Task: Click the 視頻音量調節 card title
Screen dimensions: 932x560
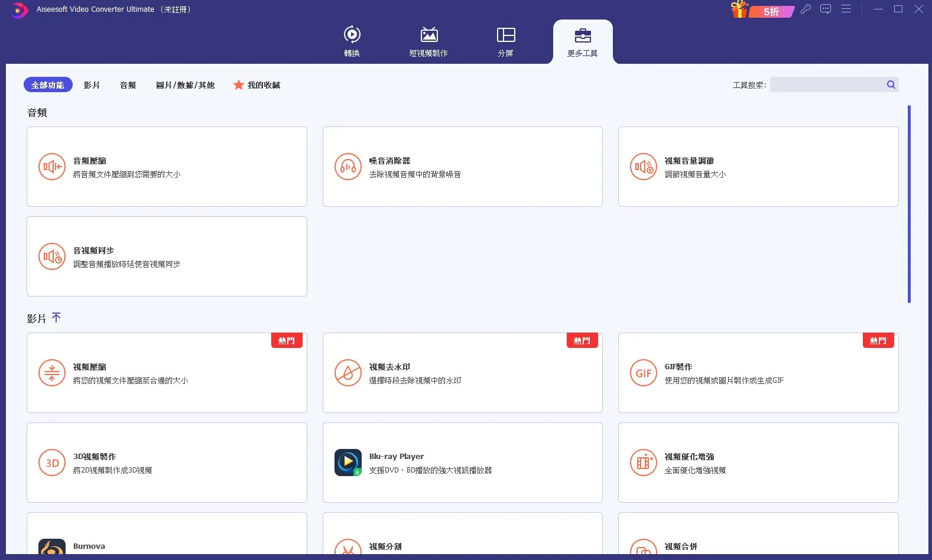Action: (x=689, y=161)
